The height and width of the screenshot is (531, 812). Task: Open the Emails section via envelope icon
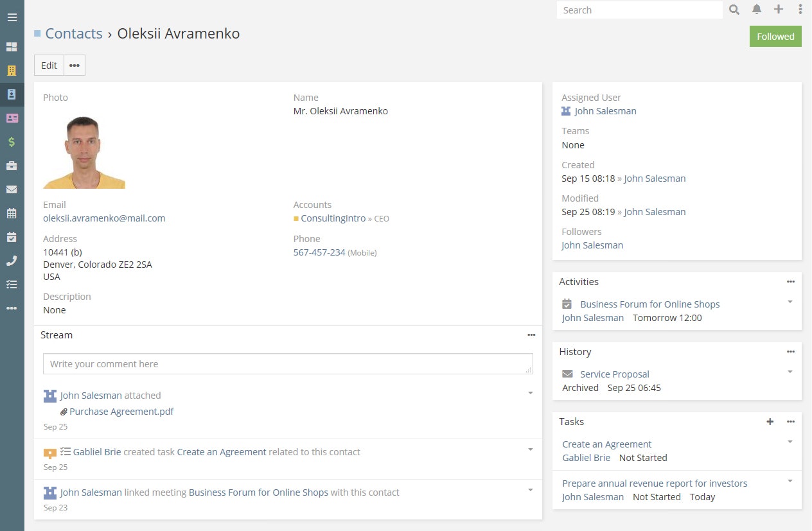coord(12,189)
